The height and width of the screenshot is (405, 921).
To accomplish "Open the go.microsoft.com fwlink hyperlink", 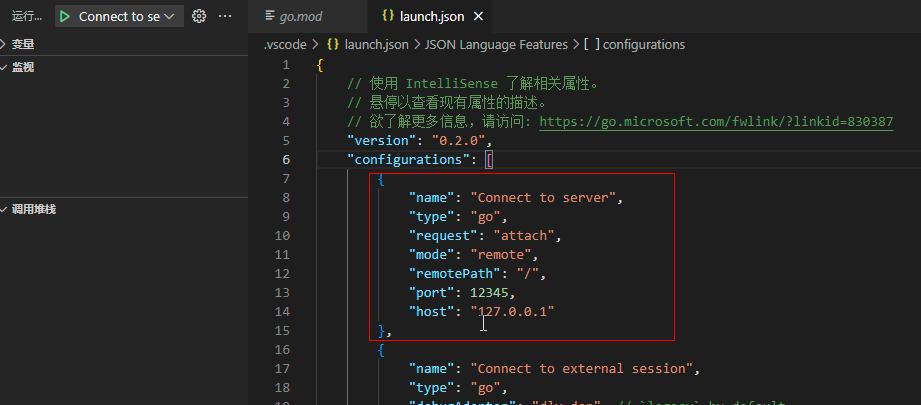I will 716,122.
